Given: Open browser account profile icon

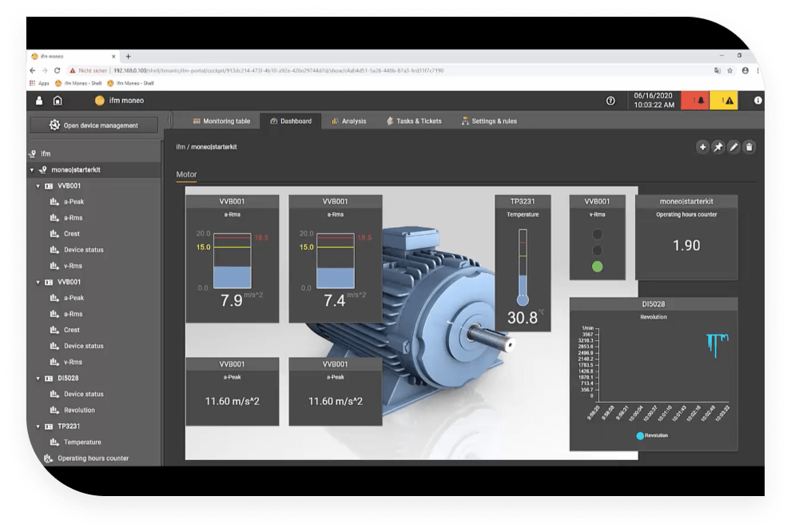Looking at the screenshot, I should 745,70.
